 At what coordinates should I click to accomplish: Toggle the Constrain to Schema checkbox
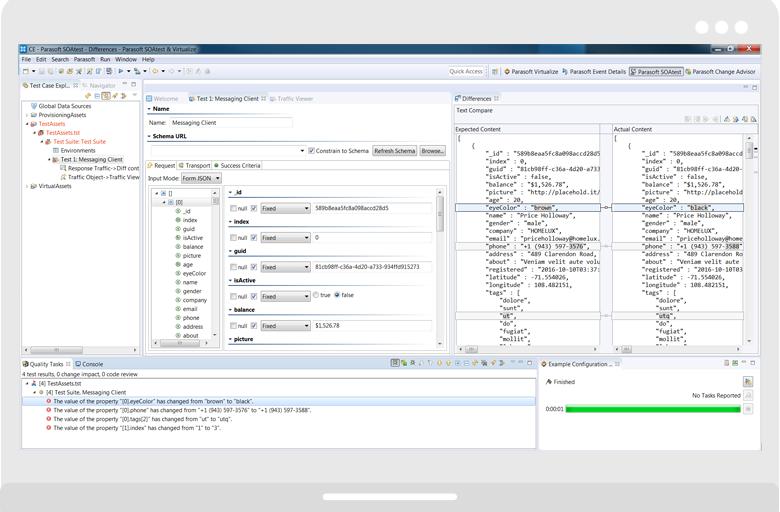pos(312,151)
